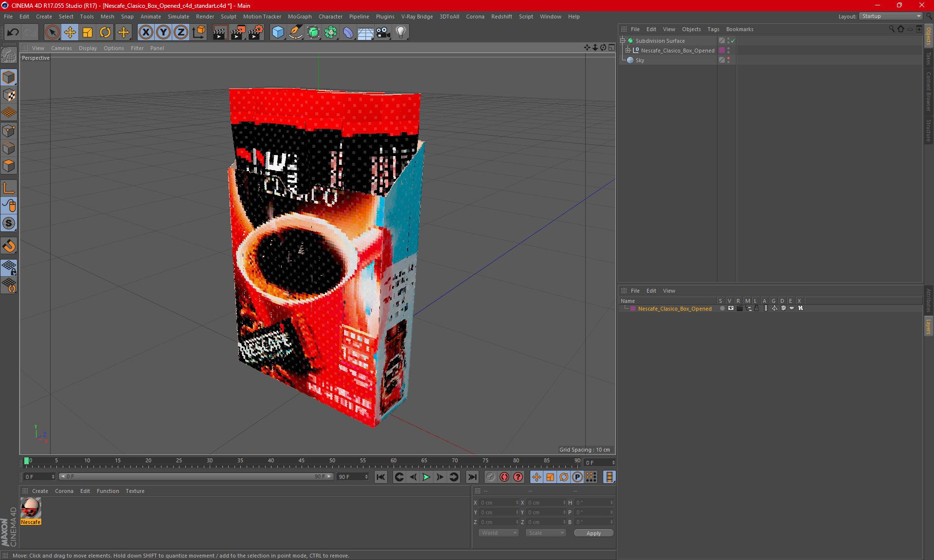Click frame 45 on timeline ruler
Image resolution: width=934 pixels, height=560 pixels.
click(302, 461)
